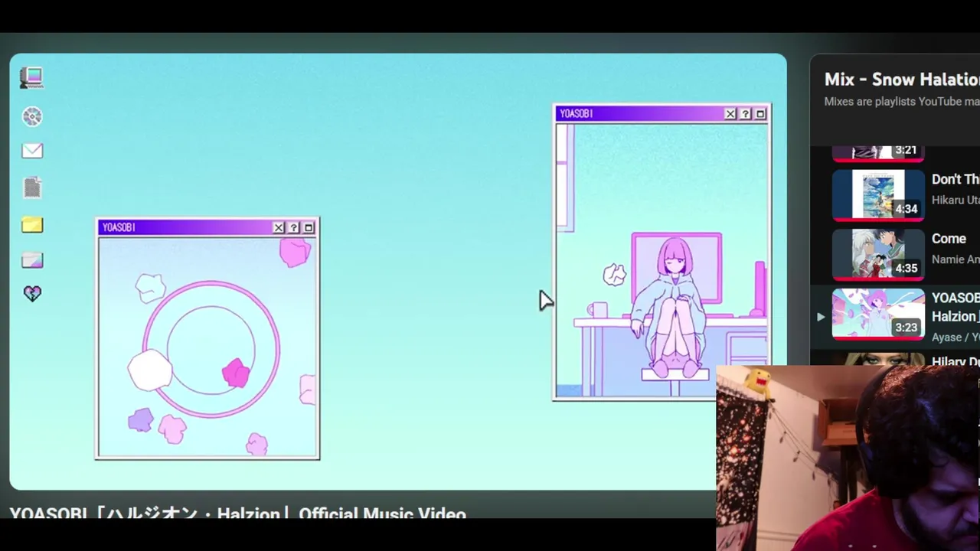Click the yellow folder icon in the video
The width and height of the screenshot is (980, 551).
point(32,225)
